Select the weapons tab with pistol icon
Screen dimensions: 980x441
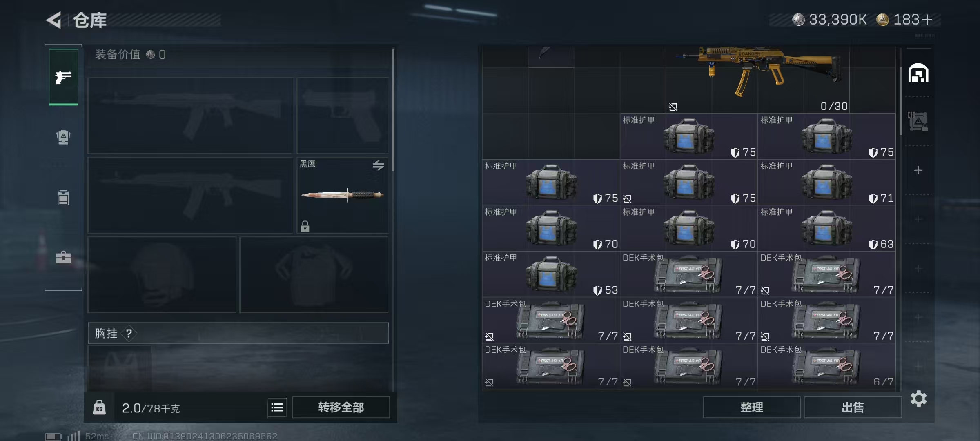click(x=64, y=77)
